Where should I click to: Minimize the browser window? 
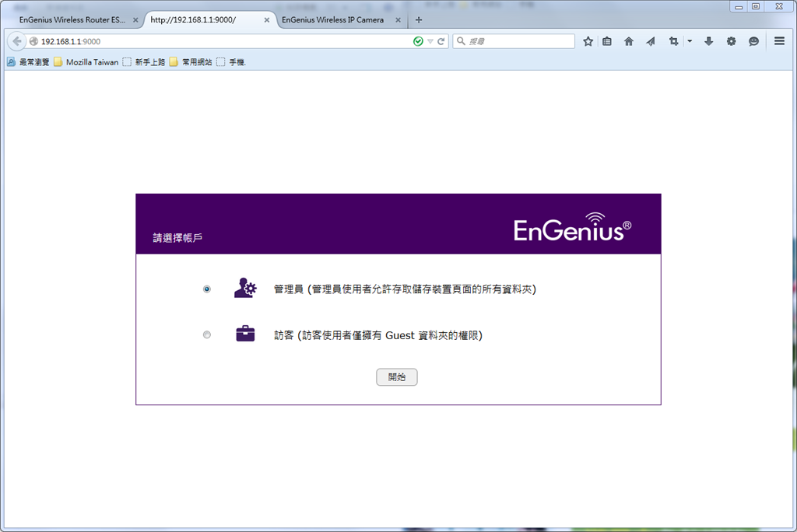pyautogui.click(x=739, y=6)
